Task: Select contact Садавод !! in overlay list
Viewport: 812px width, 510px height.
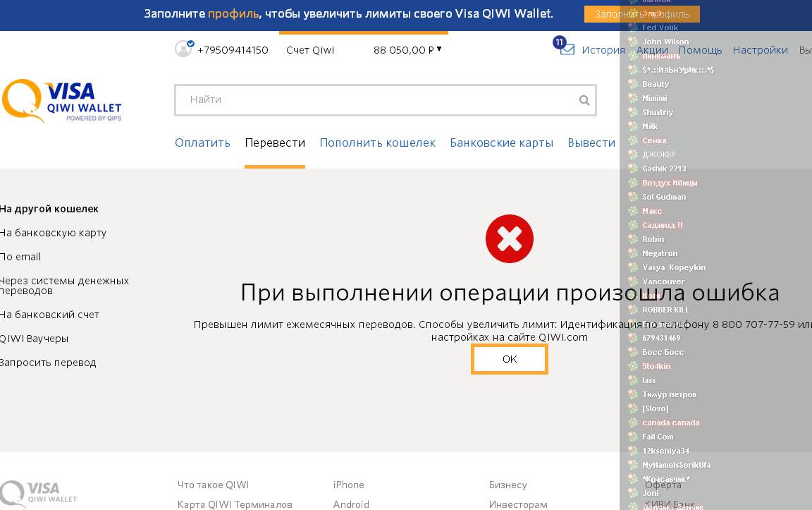Action: coord(663,225)
